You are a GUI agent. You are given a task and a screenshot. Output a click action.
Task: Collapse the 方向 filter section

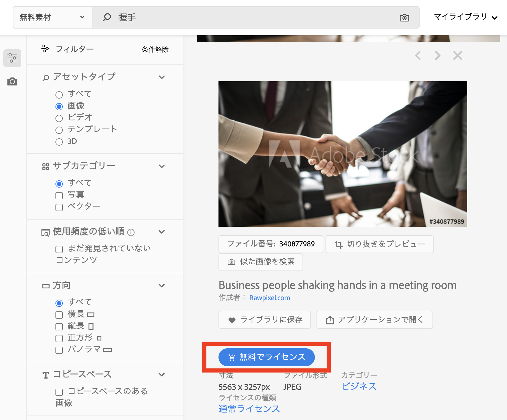(x=162, y=285)
